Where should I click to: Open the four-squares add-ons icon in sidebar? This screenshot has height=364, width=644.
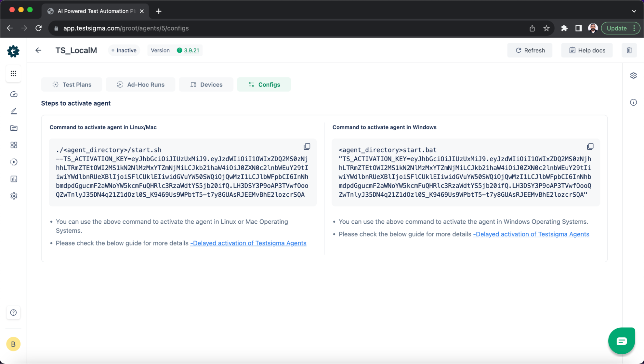[x=14, y=145]
